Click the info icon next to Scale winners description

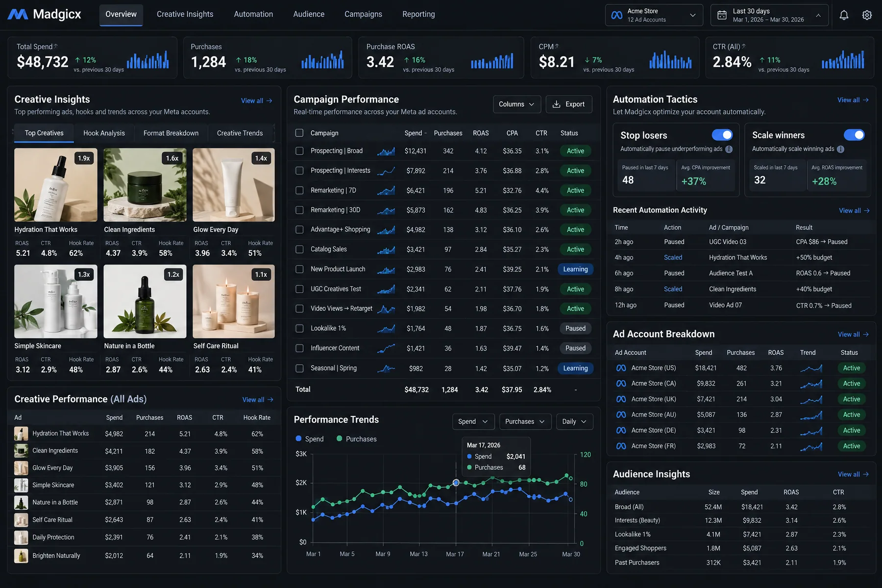840,149
